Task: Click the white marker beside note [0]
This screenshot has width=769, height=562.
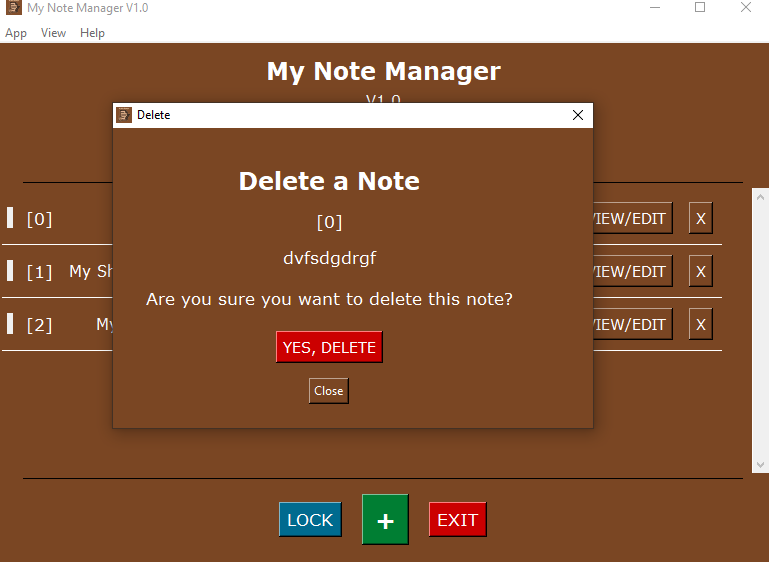Action: point(10,218)
